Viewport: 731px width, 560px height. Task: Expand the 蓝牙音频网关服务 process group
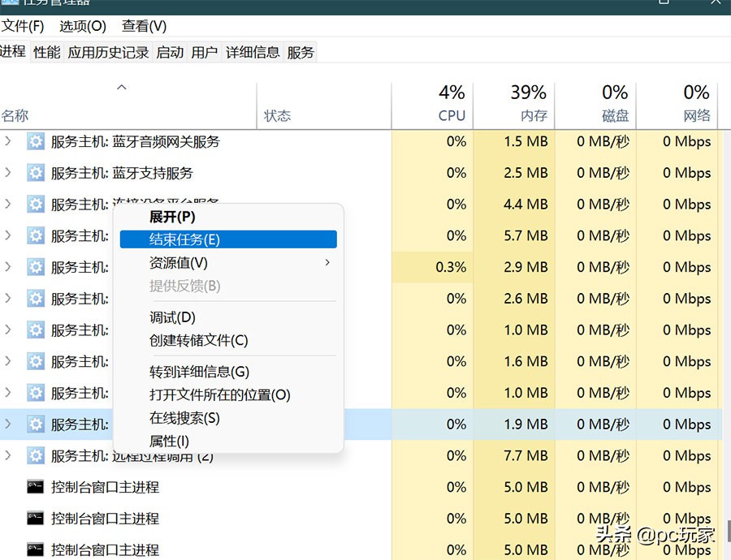click(x=9, y=141)
